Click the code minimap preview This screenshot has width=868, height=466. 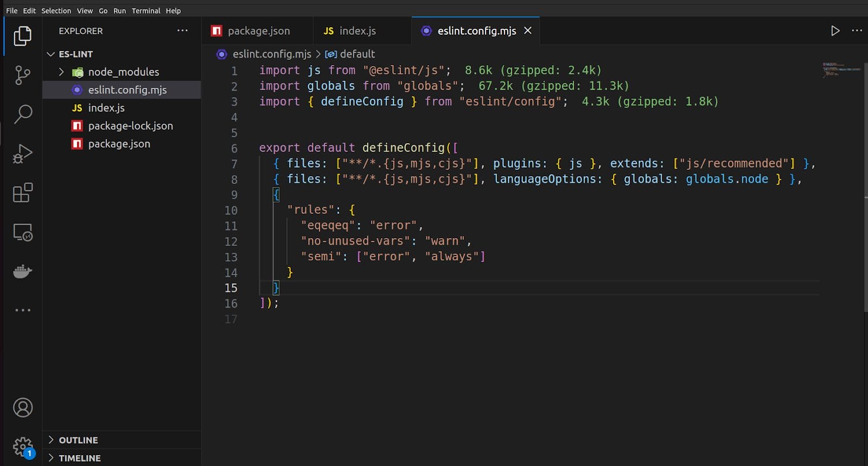(x=841, y=69)
